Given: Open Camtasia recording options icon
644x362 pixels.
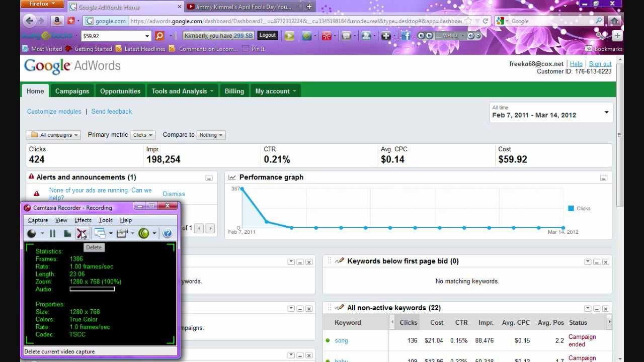Looking at the screenshot, I should (x=122, y=233).
